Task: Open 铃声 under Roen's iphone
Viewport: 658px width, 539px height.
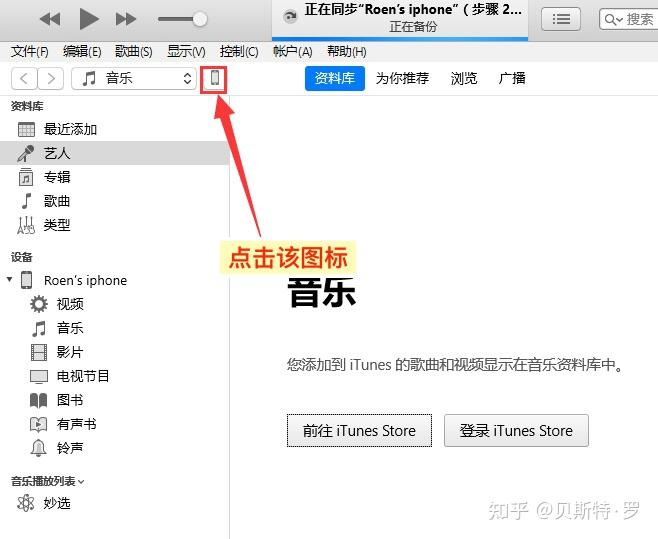Action: point(70,448)
